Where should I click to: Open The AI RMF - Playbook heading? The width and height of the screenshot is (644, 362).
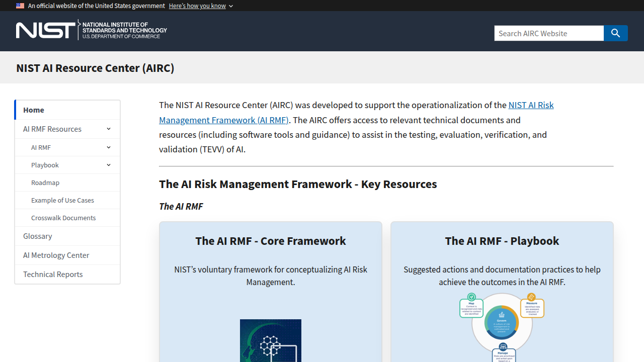[x=502, y=241]
